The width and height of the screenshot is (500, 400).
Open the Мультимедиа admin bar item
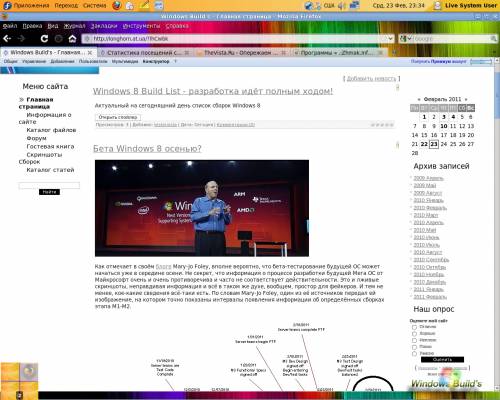[125, 62]
